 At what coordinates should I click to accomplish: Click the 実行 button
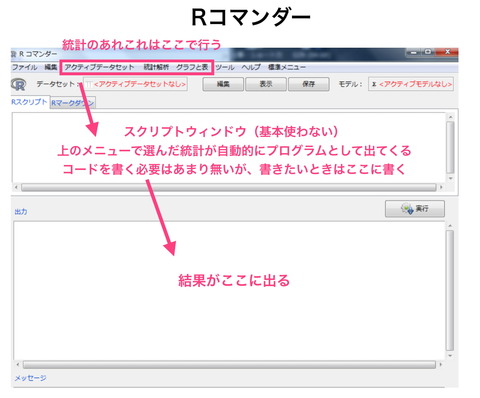(415, 209)
